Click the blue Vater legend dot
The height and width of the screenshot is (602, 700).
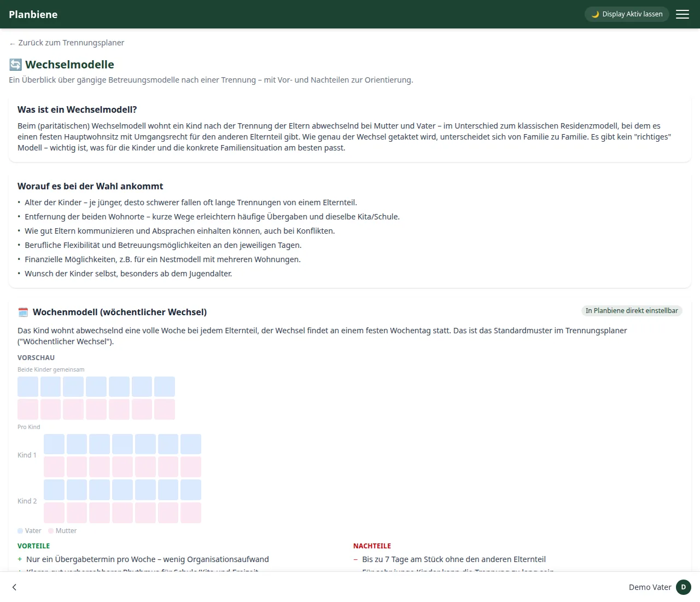[x=20, y=531]
